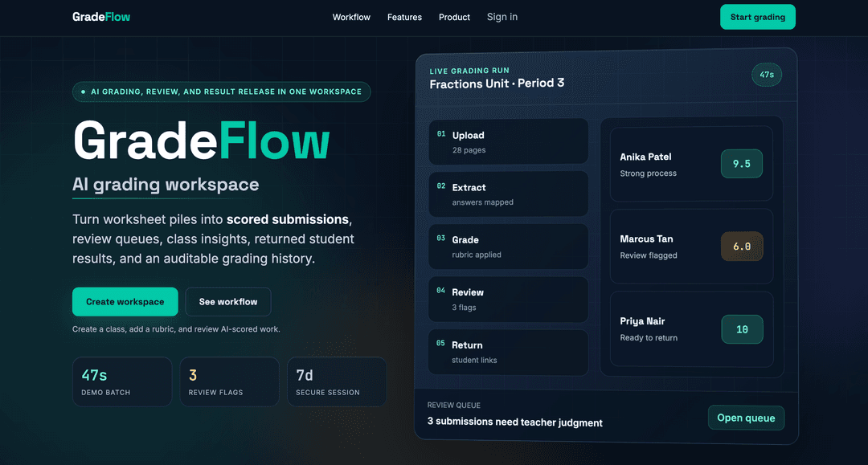This screenshot has width=868, height=465.
Task: Open Marcus Tan's flagged submission card
Action: tap(691, 246)
